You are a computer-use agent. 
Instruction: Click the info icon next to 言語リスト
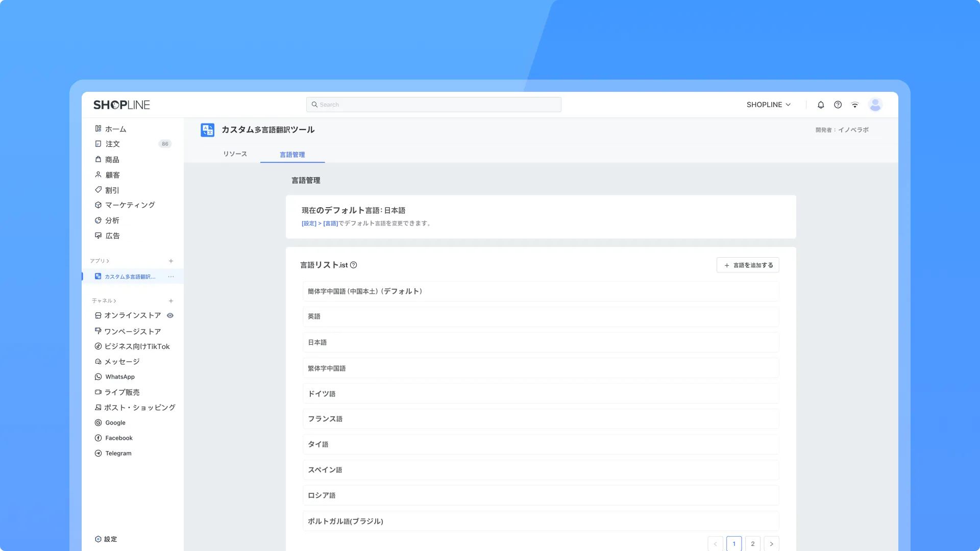point(353,265)
